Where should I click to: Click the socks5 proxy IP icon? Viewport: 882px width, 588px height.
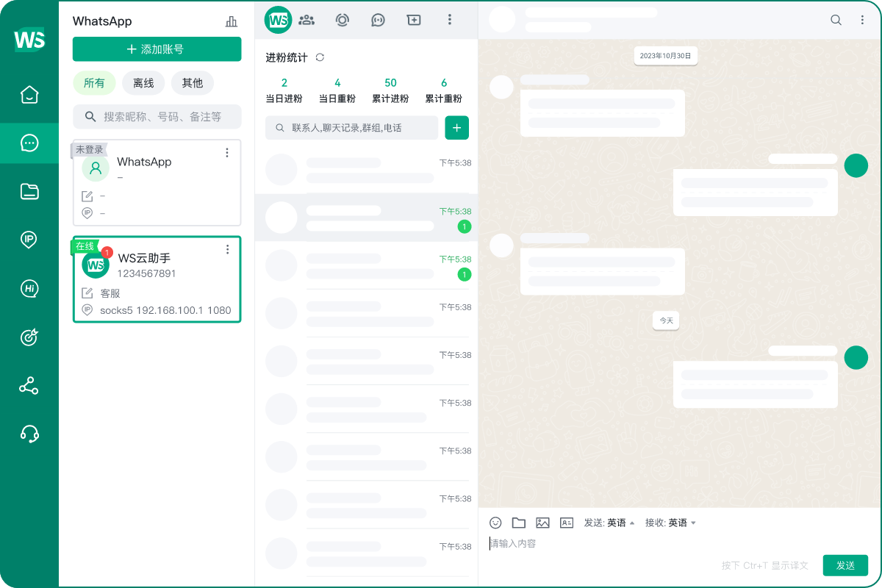click(x=87, y=310)
